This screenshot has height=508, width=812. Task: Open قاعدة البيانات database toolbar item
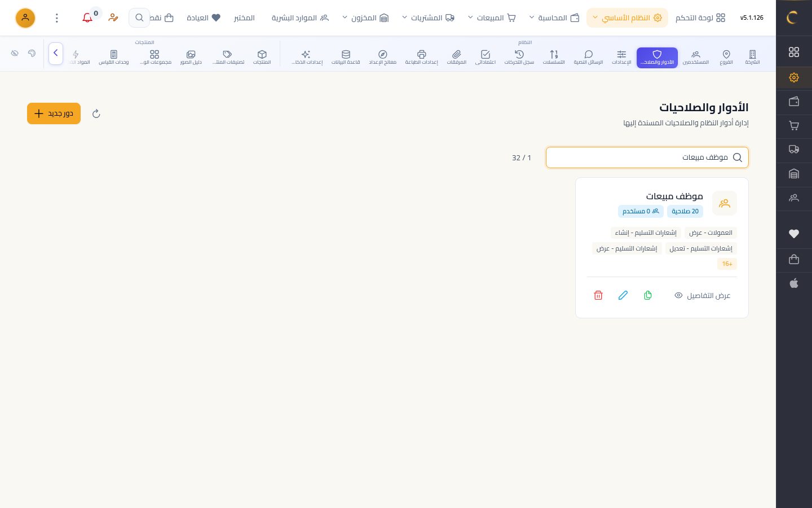click(x=346, y=58)
